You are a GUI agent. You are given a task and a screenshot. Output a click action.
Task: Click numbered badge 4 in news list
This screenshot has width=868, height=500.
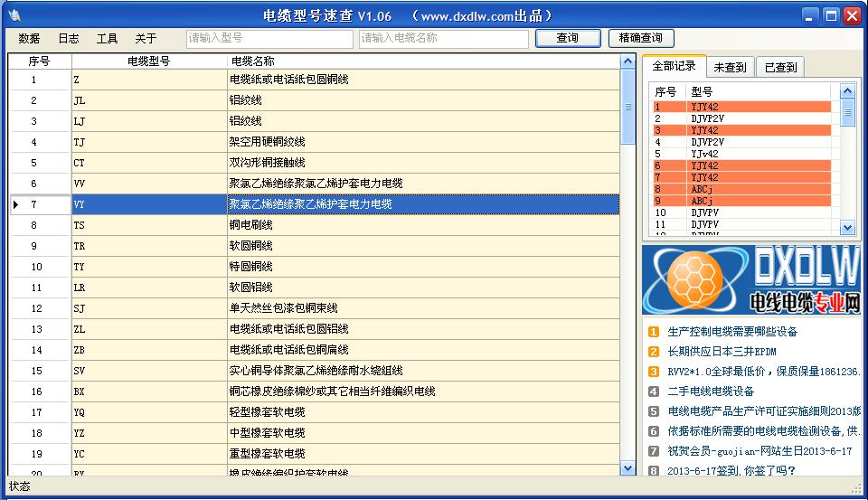click(654, 392)
